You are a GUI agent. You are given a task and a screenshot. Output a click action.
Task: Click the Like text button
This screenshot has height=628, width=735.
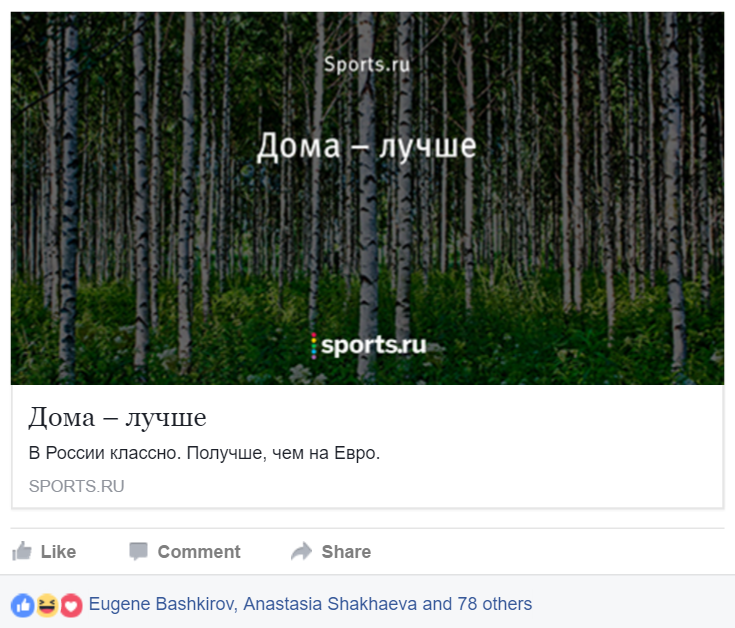58,552
